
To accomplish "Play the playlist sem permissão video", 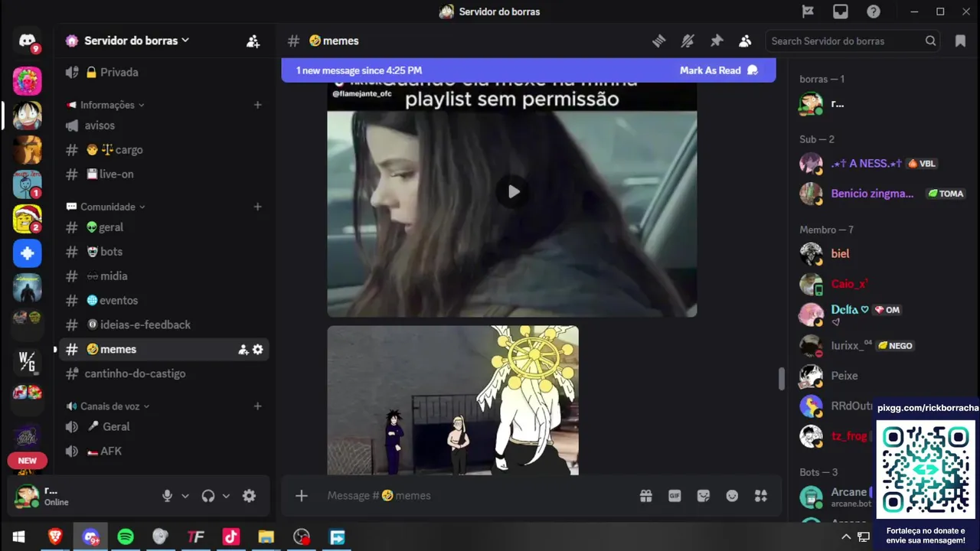I will click(x=514, y=191).
